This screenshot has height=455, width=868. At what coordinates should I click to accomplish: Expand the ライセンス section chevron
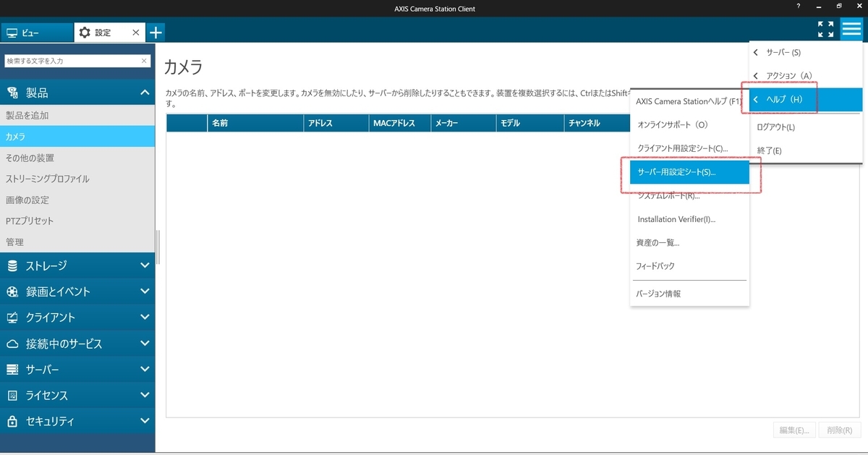click(145, 396)
